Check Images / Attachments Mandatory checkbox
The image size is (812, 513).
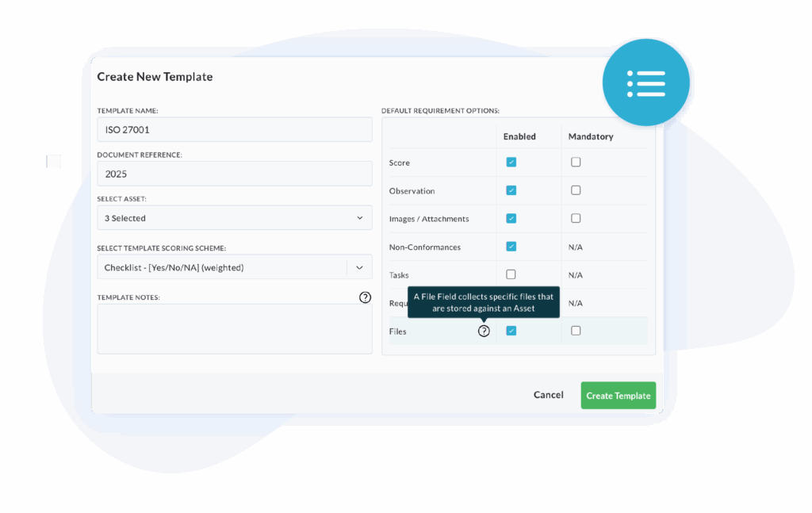(x=576, y=219)
